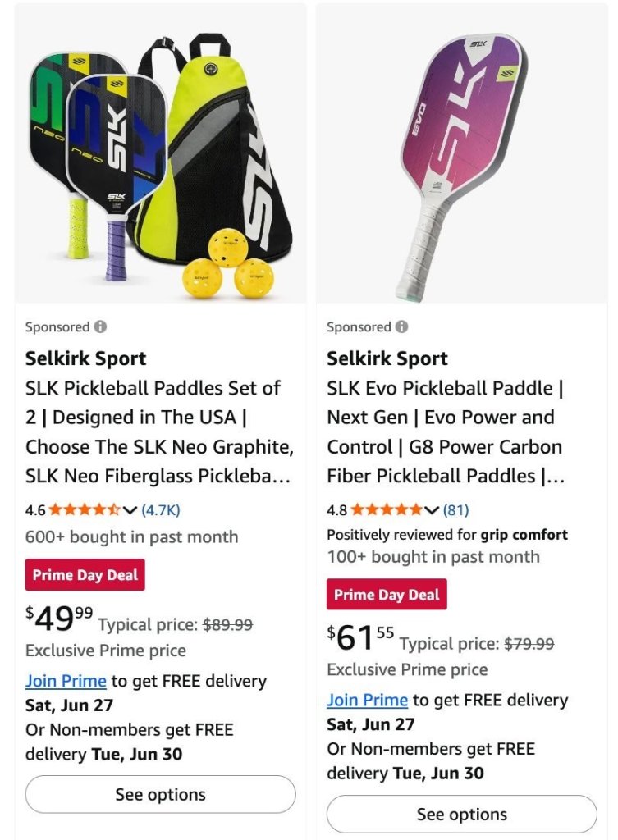Open the 4.7K reviews link
The width and height of the screenshot is (618, 840).
click(160, 509)
